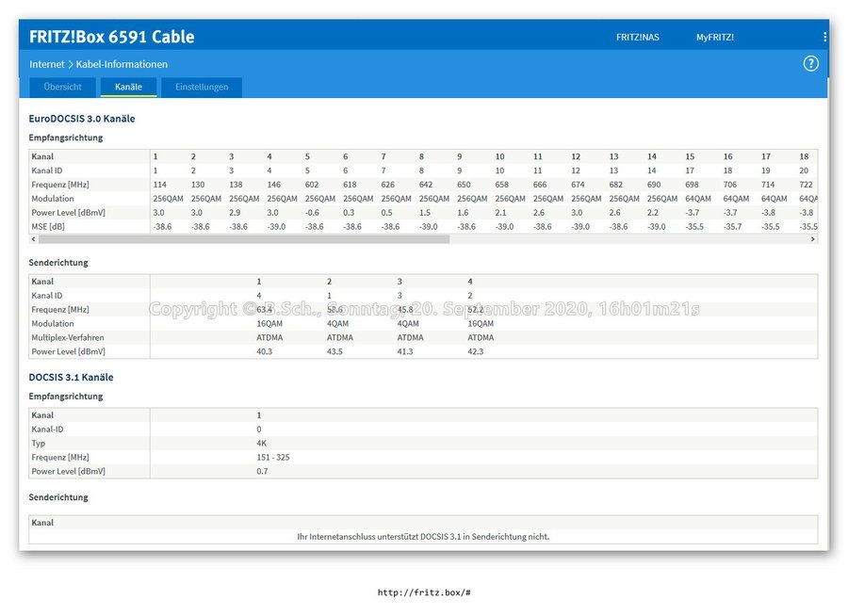The image size is (848, 616).
Task: Click Internet breadcrumb link
Action: coord(46,64)
